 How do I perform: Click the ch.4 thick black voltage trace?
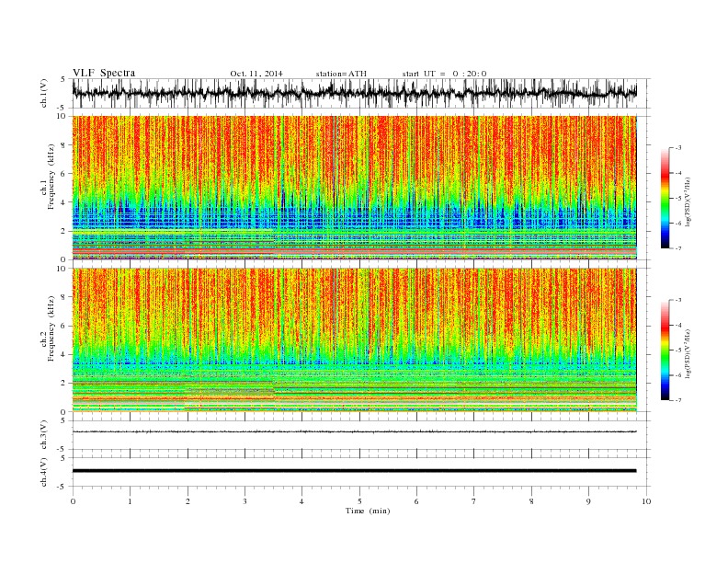point(355,471)
